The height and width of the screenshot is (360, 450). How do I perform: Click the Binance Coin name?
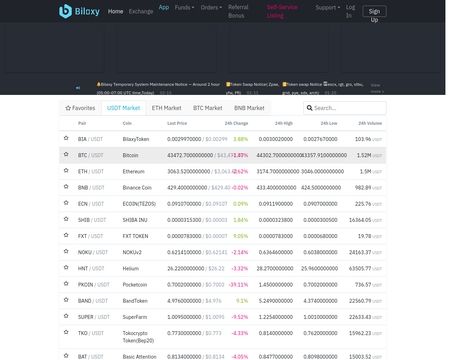(x=137, y=188)
